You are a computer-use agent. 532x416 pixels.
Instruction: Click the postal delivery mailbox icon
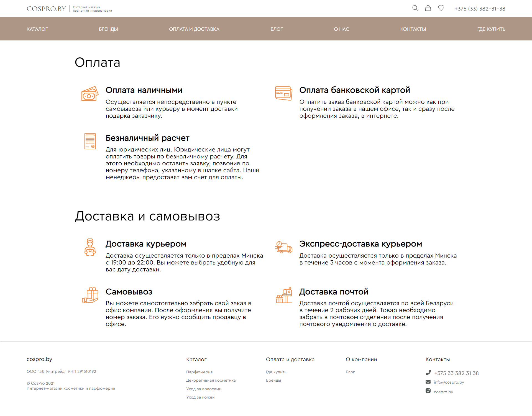(x=283, y=295)
